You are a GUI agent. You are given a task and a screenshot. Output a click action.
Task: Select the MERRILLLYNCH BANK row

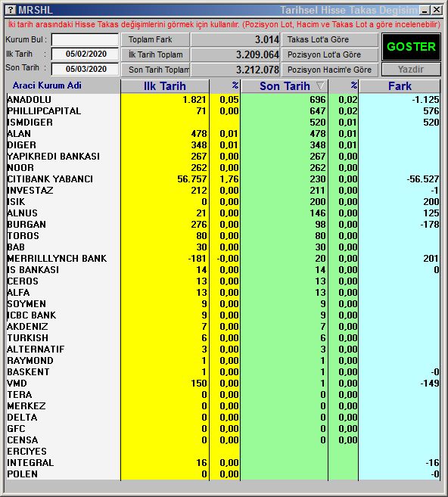[223, 259]
